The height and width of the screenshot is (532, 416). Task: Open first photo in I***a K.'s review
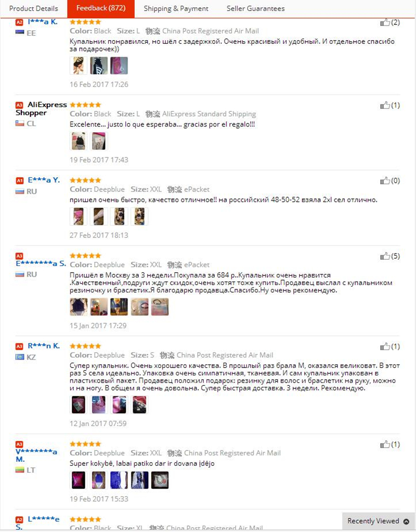(79, 66)
